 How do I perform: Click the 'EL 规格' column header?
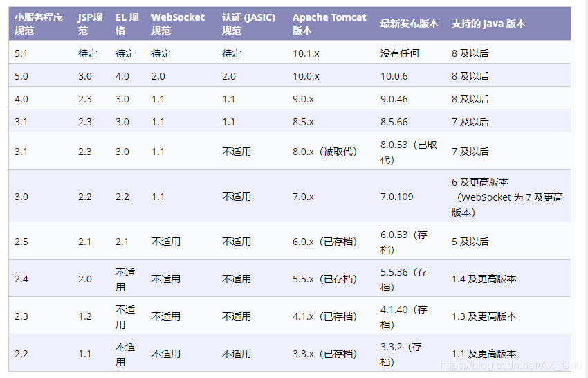click(x=127, y=24)
